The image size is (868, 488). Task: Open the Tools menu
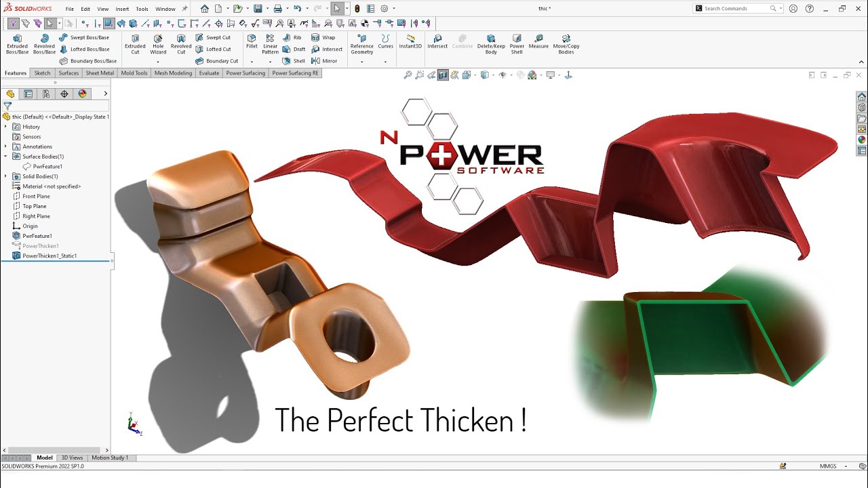point(142,9)
